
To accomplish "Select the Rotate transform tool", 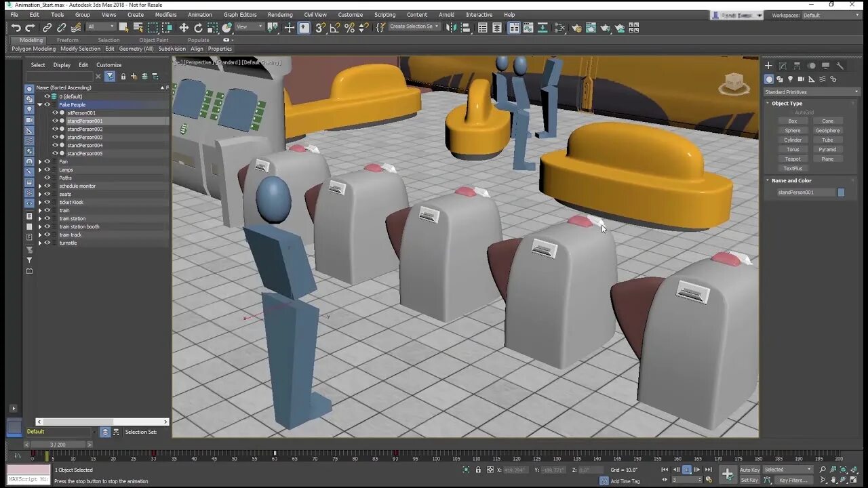I will pos(198,28).
